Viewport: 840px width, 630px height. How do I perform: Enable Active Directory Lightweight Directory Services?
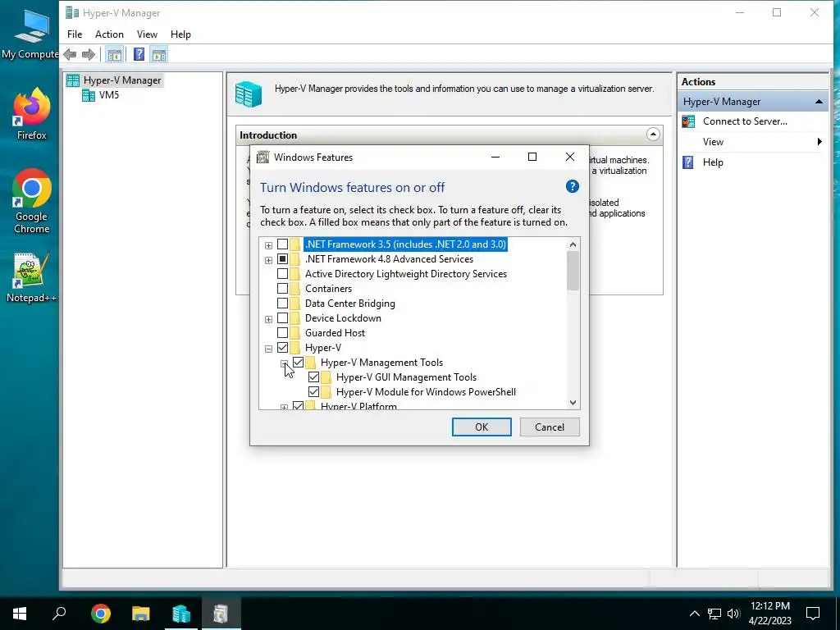(x=282, y=274)
